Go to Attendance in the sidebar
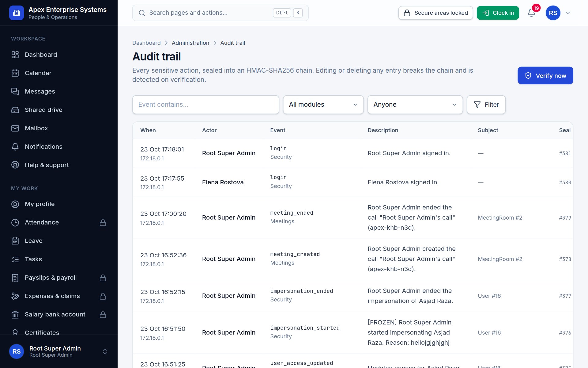 point(59,222)
